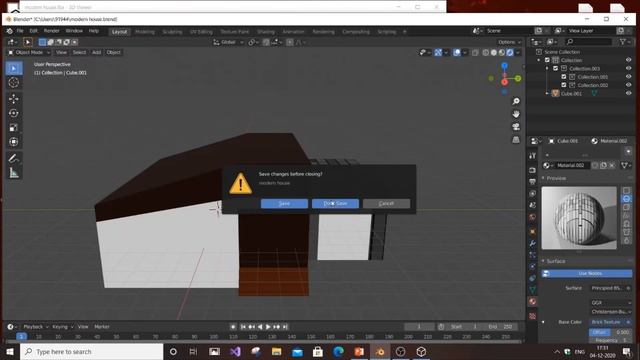
Task: Open the Tool properties tab
Action: tap(532, 156)
